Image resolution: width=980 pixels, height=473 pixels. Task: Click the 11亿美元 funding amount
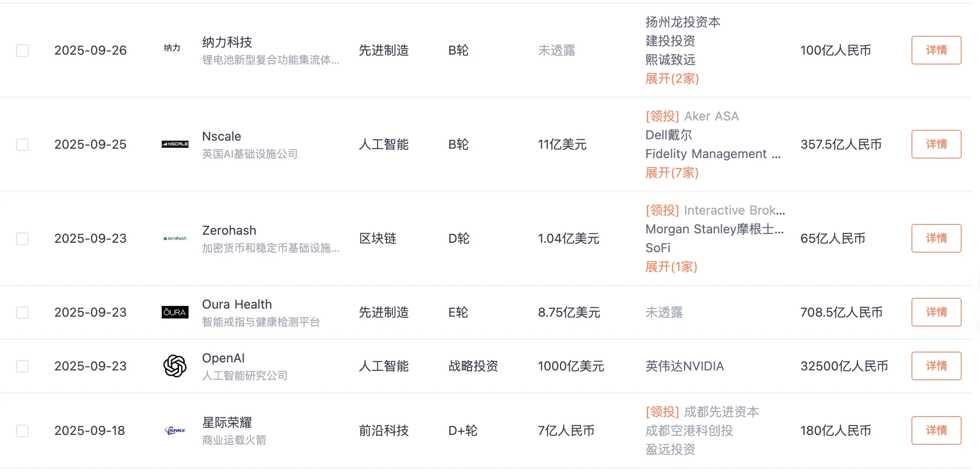click(x=562, y=145)
